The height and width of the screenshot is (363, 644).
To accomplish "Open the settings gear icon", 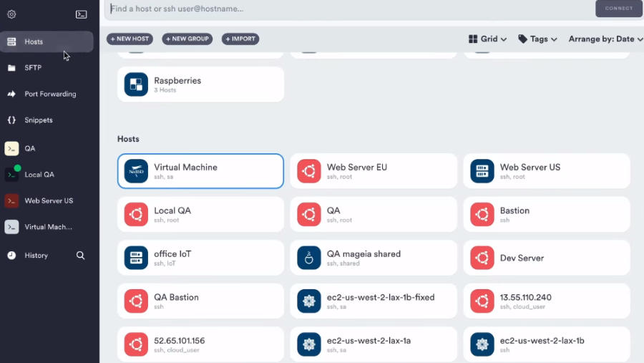I will 11,14.
